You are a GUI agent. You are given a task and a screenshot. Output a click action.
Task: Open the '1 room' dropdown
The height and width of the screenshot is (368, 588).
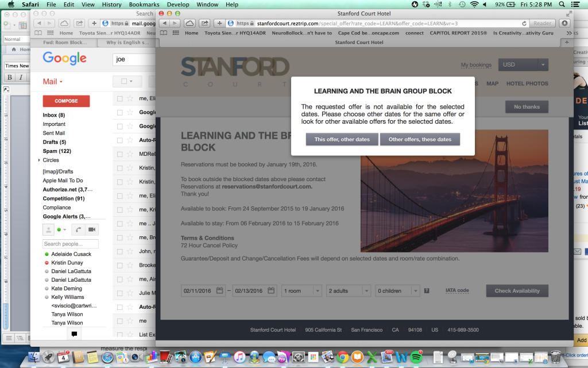pos(301,290)
